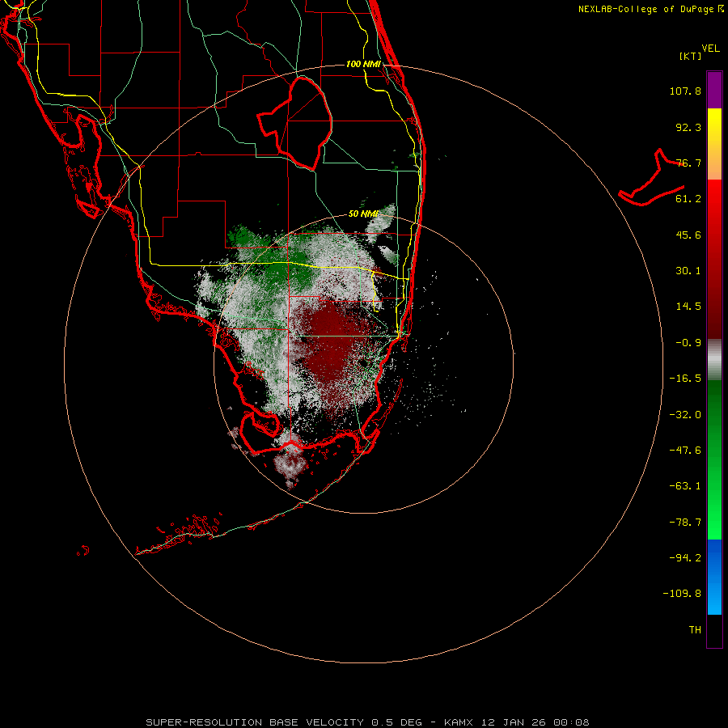Click the -94.2 legend value
Image resolution: width=728 pixels, height=728 pixels.
pyautogui.click(x=685, y=557)
